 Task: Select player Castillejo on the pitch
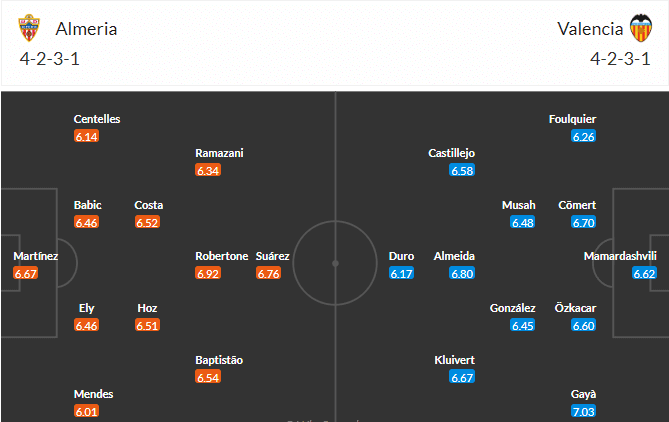coord(451,153)
